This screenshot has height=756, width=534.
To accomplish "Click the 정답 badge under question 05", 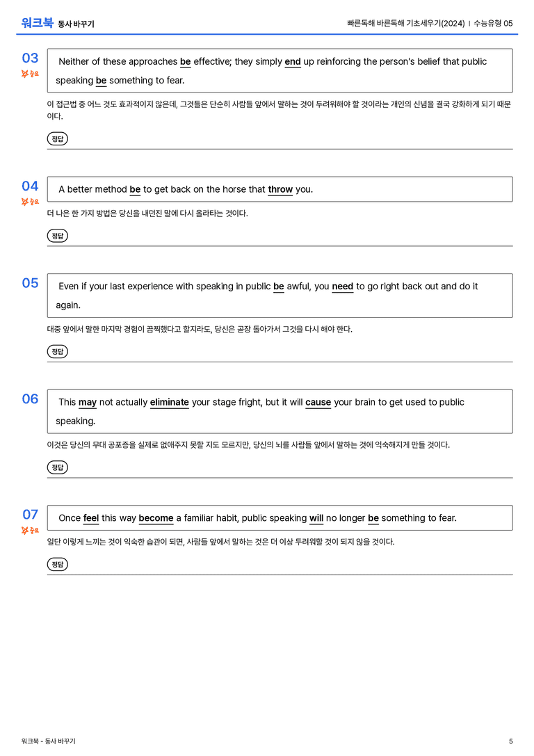I will 57,351.
